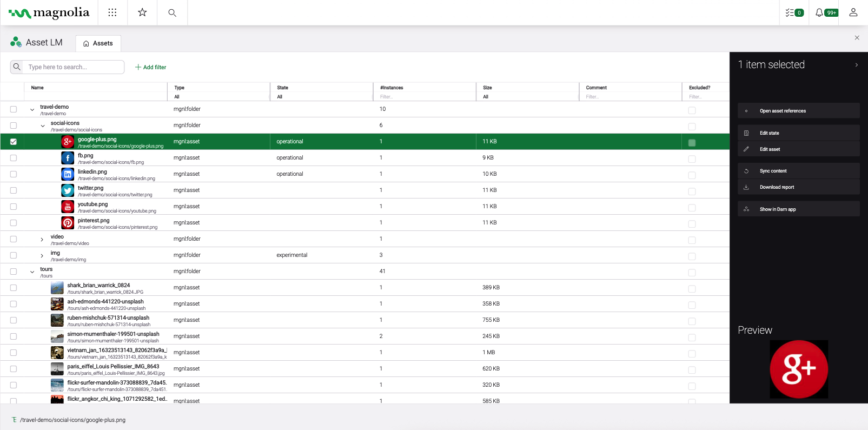Open favorites star icon
868x430 pixels.
coord(142,12)
